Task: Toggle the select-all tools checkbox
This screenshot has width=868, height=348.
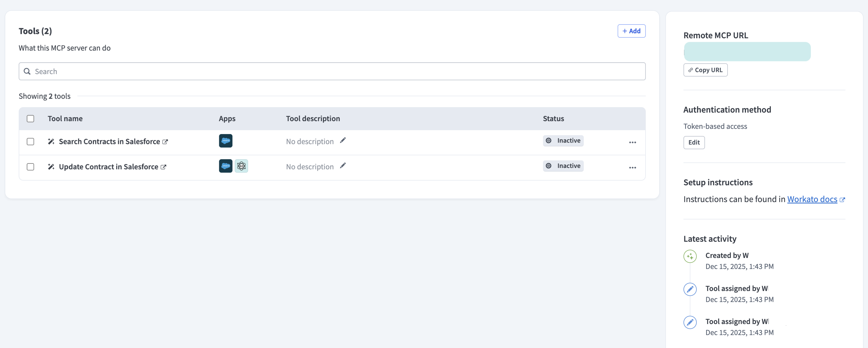Action: coord(30,119)
